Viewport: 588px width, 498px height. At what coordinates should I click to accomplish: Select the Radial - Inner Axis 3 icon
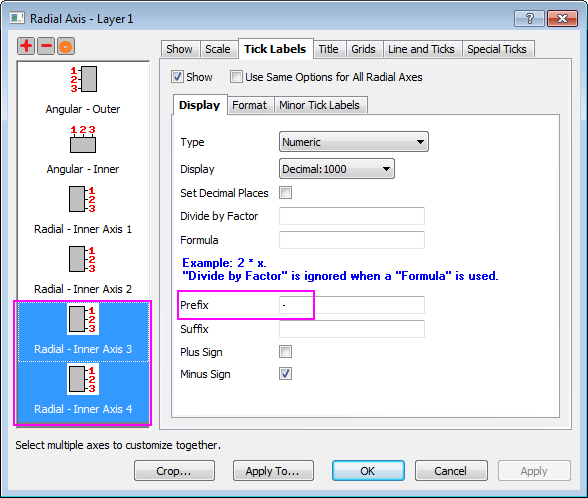click(x=83, y=319)
